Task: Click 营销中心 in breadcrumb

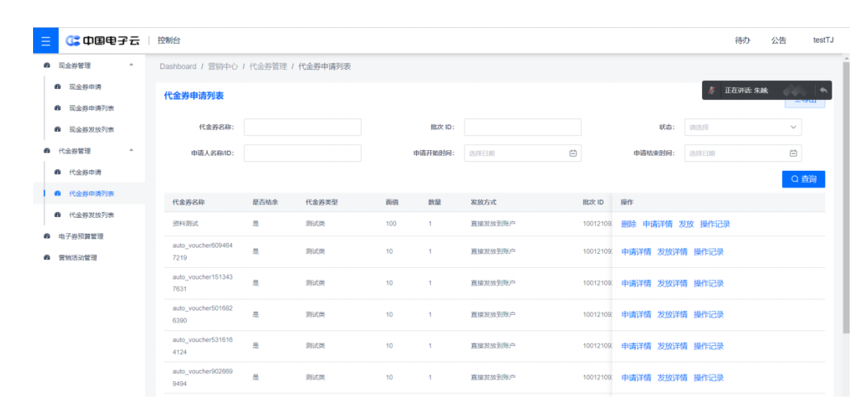Action: coord(223,66)
